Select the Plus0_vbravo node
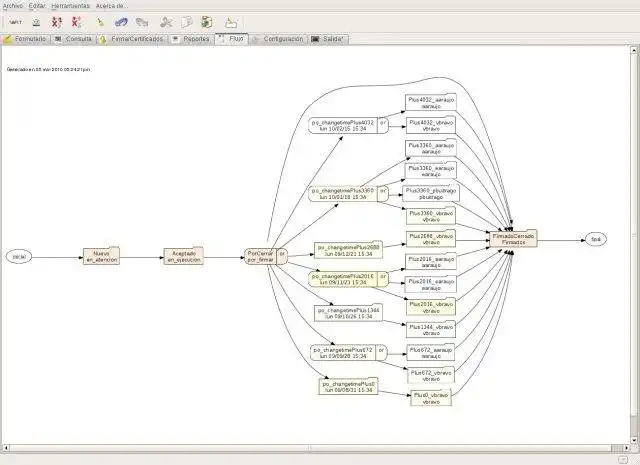 (x=431, y=398)
